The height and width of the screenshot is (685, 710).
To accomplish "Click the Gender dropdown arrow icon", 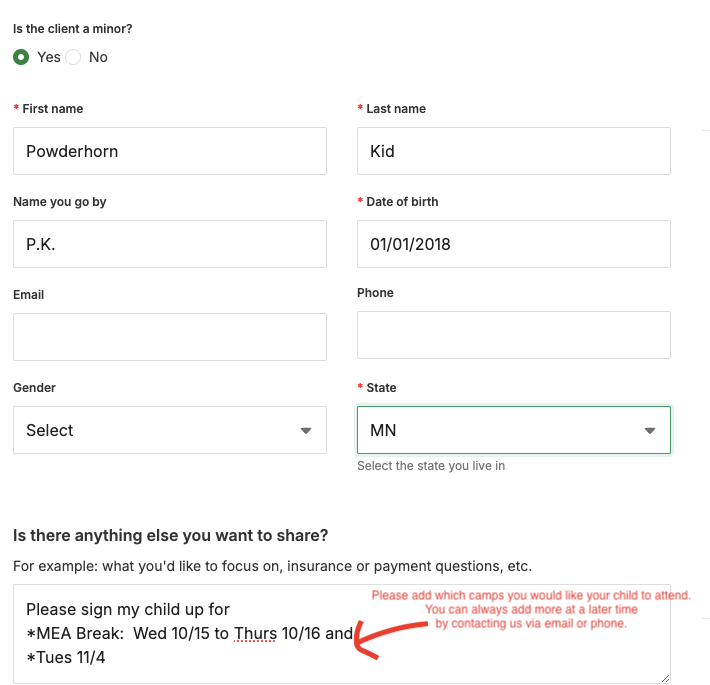I will pyautogui.click(x=306, y=431).
